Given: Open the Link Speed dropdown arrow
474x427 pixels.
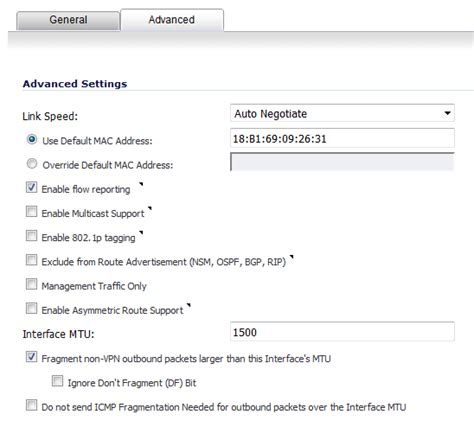Looking at the screenshot, I should pyautogui.click(x=447, y=114).
